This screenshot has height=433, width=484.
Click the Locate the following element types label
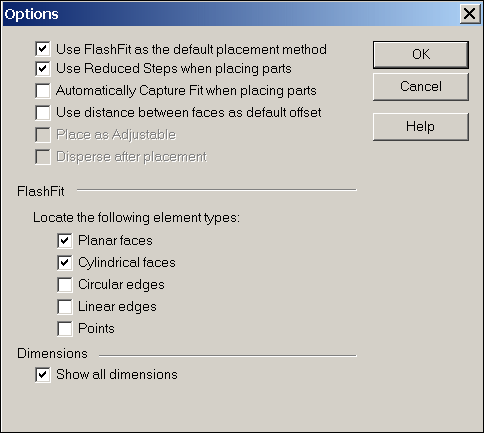tap(136, 218)
